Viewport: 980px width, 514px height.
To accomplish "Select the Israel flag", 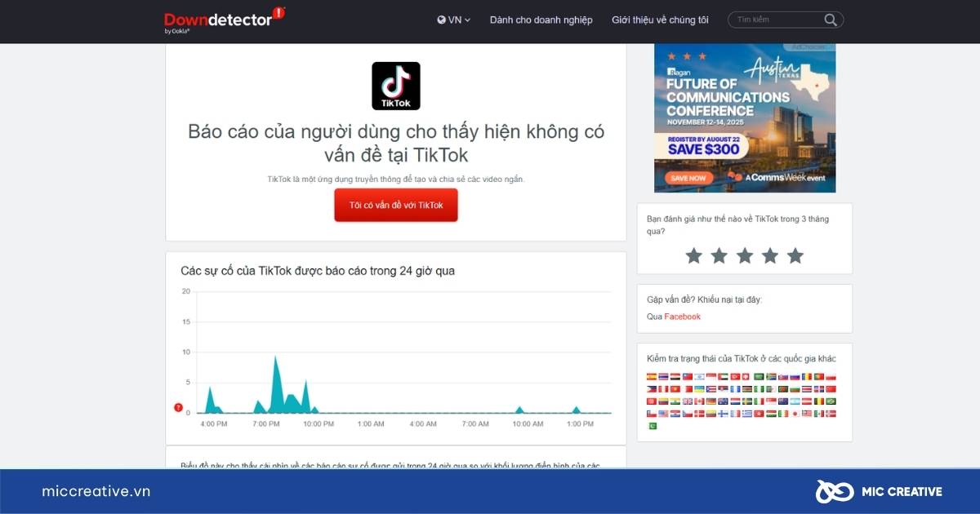I will point(699,377).
